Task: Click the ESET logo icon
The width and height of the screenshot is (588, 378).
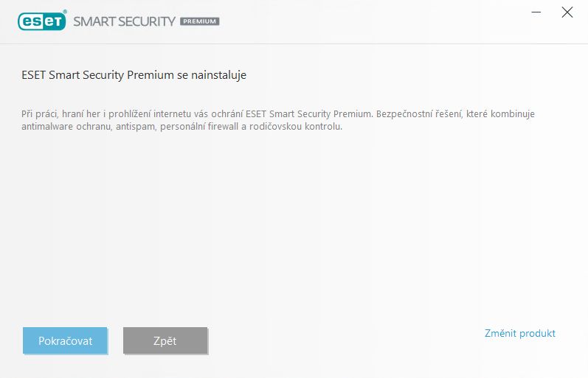Action: [41, 21]
